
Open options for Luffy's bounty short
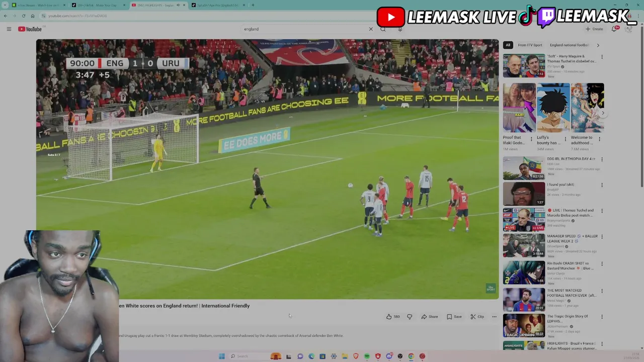coord(565,139)
